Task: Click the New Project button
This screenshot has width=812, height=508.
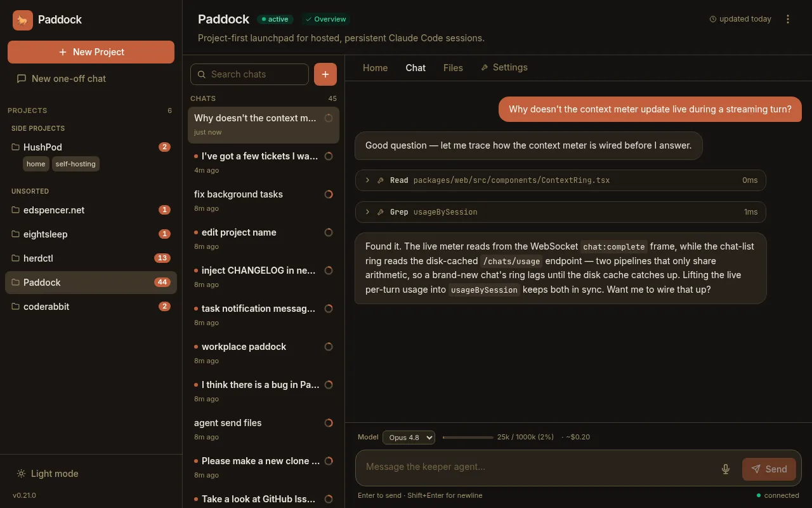Action: tap(91, 52)
